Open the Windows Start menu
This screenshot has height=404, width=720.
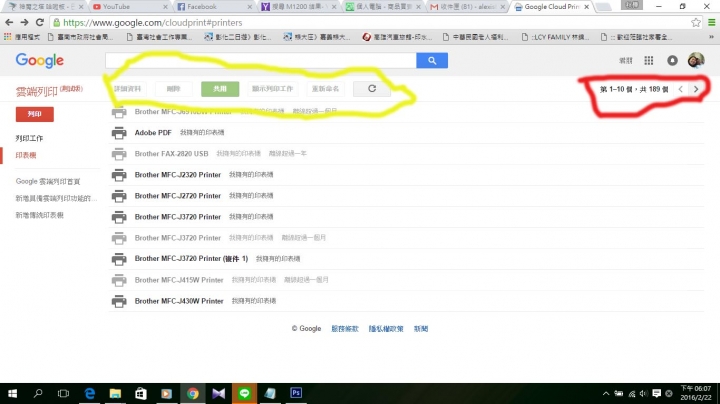coord(12,393)
